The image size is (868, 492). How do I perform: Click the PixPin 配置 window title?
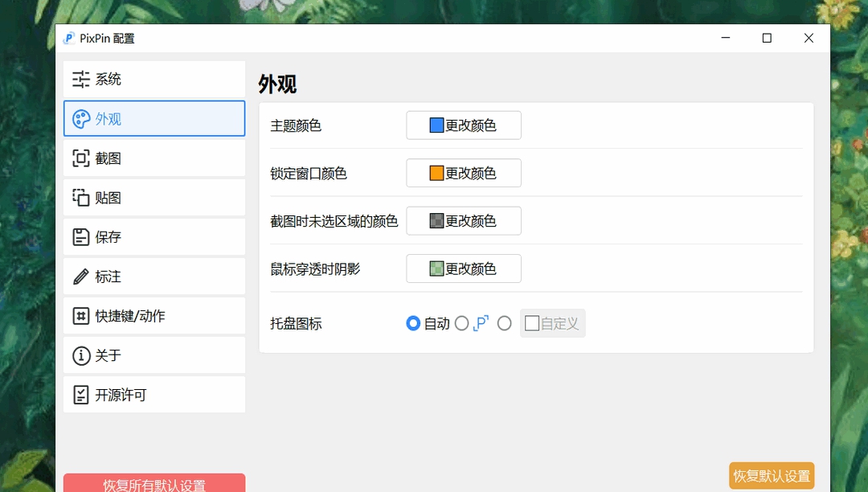click(107, 39)
